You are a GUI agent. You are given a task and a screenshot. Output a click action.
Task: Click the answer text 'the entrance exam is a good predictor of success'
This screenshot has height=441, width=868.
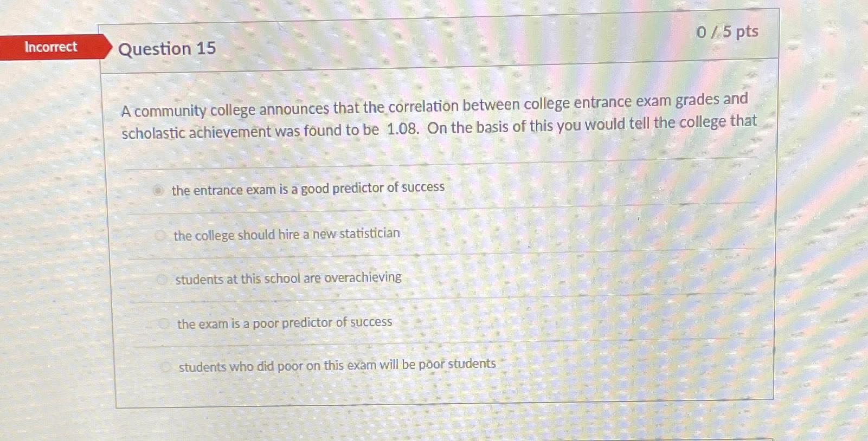click(x=307, y=189)
